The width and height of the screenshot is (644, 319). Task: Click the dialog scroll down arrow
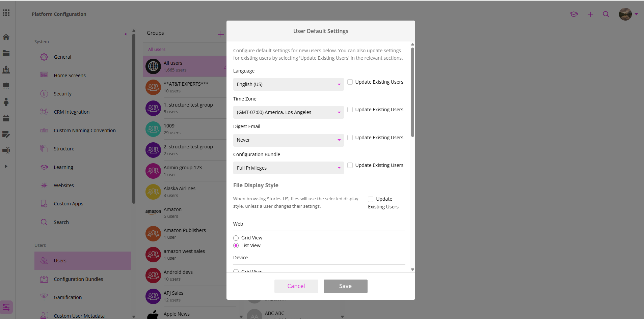pyautogui.click(x=412, y=269)
